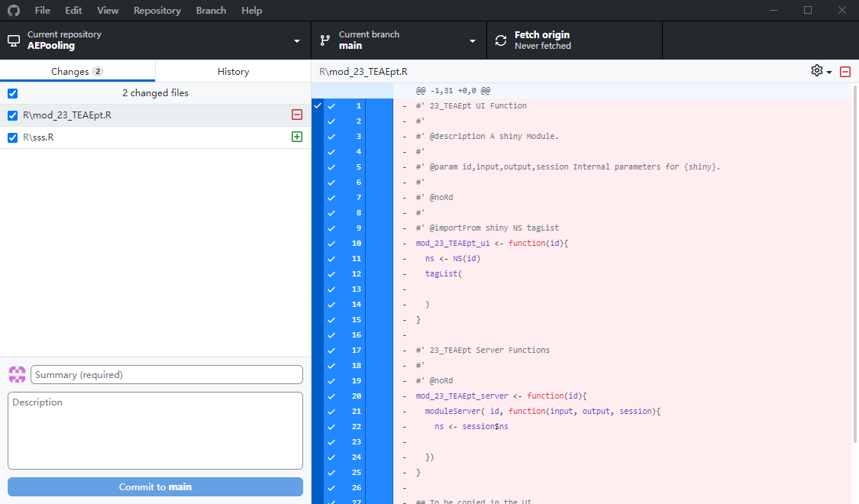Click Fetch origin button
Viewport: 859px width, 504px height.
point(574,40)
